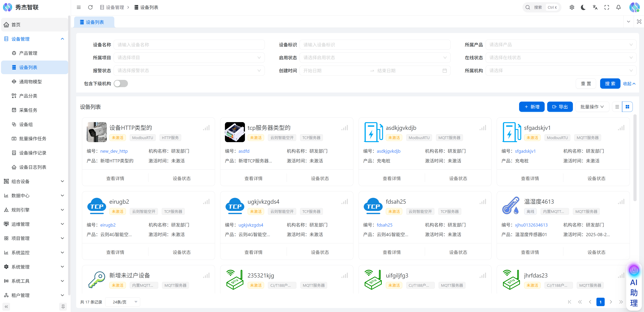
Task: Open the 24条/页 page size selector
Action: [123, 302]
